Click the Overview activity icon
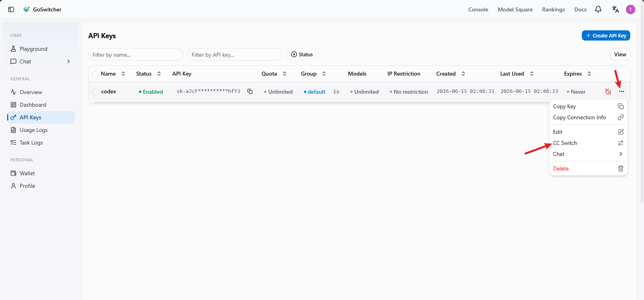644x300 pixels. point(13,92)
